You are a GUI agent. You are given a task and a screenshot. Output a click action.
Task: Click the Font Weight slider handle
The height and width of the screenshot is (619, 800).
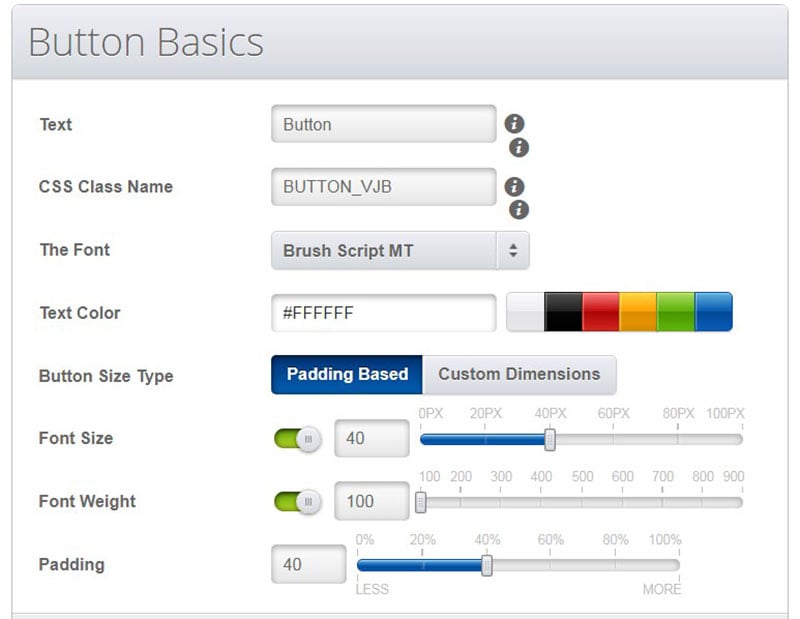420,503
